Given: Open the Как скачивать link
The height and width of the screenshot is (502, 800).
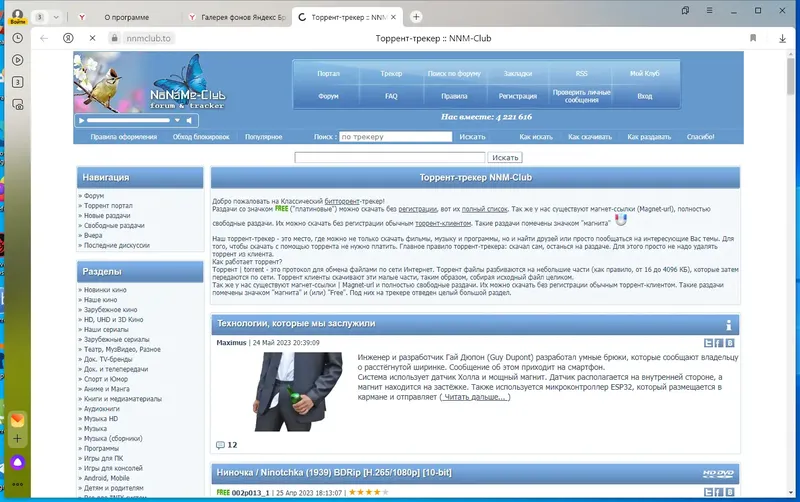Looking at the screenshot, I should pos(590,137).
